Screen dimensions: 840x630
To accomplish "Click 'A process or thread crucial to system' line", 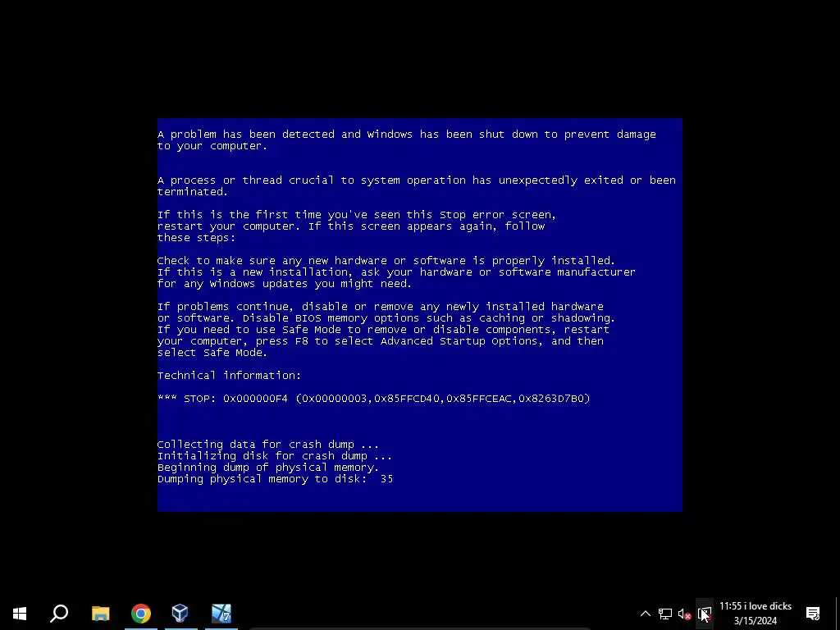I will (x=416, y=180).
